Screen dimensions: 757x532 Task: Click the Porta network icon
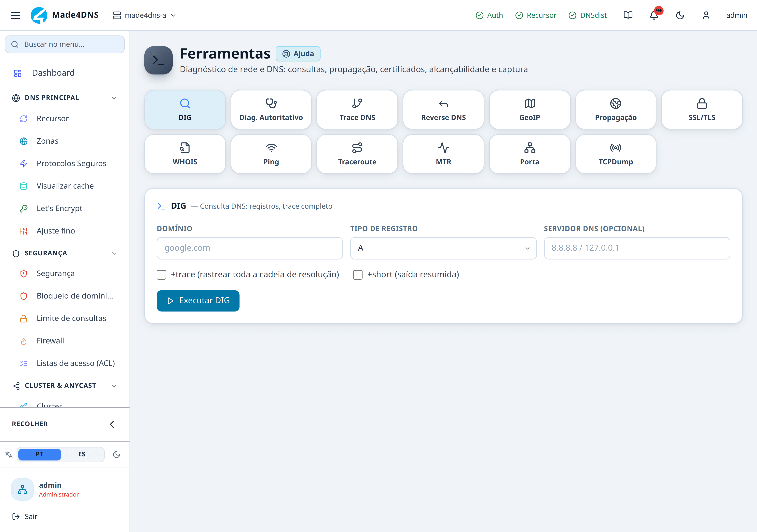click(530, 148)
